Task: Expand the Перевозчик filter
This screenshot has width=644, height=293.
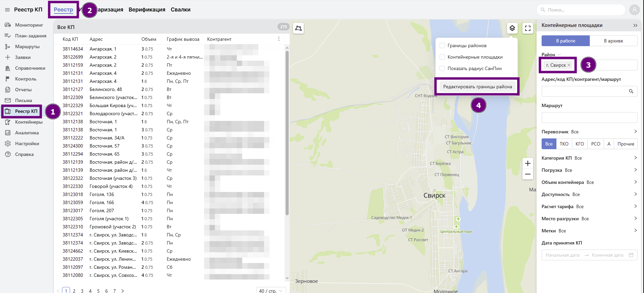Action: coord(635,132)
